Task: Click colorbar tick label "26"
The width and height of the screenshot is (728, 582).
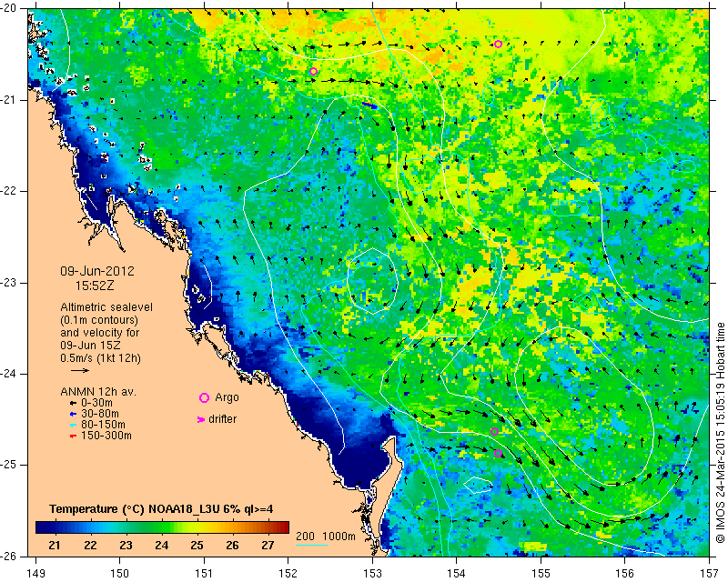Action: click(232, 545)
